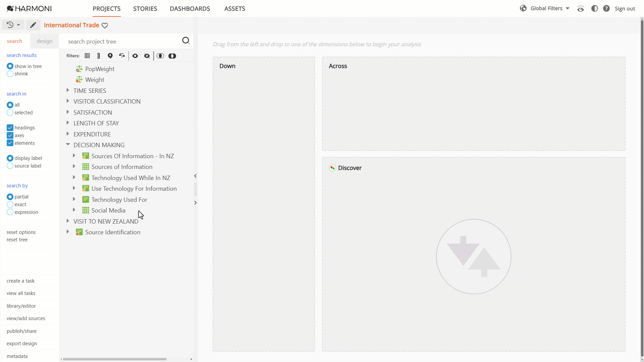The image size is (644, 362).
Task: Collapse the DECISION MAKING node
Action: (x=68, y=144)
